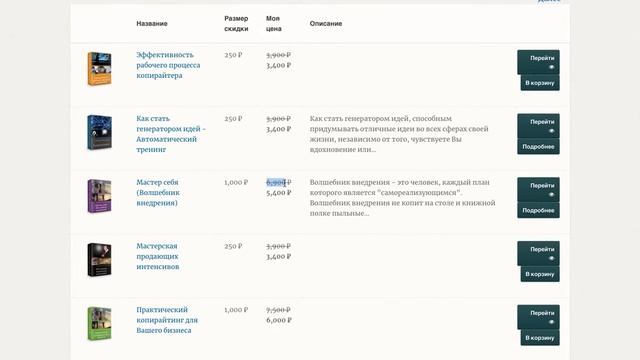The image size is (640, 360).
Task: Click the black box cover of Мастерская продающих интенсивов
Action: (99, 260)
